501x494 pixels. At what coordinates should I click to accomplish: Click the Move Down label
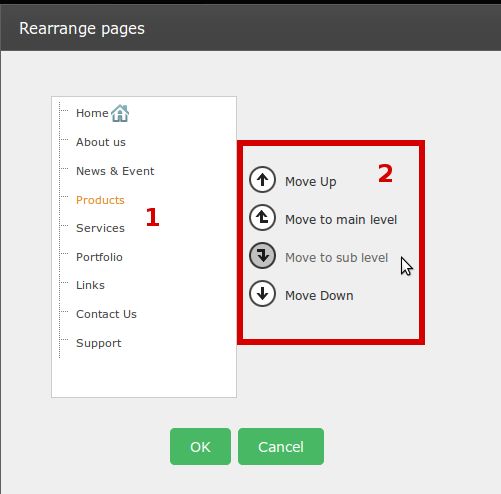coord(319,296)
